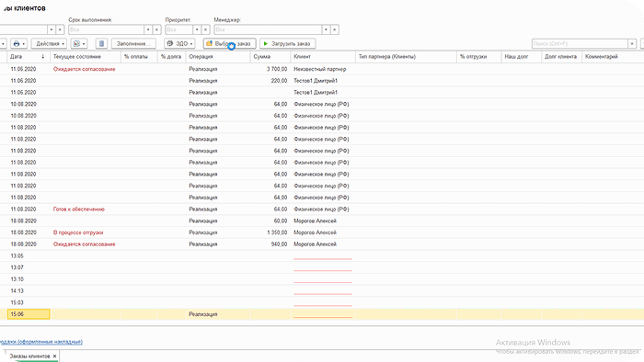Click the Текущее состояние column header
The image size is (644, 362).
(x=86, y=57)
